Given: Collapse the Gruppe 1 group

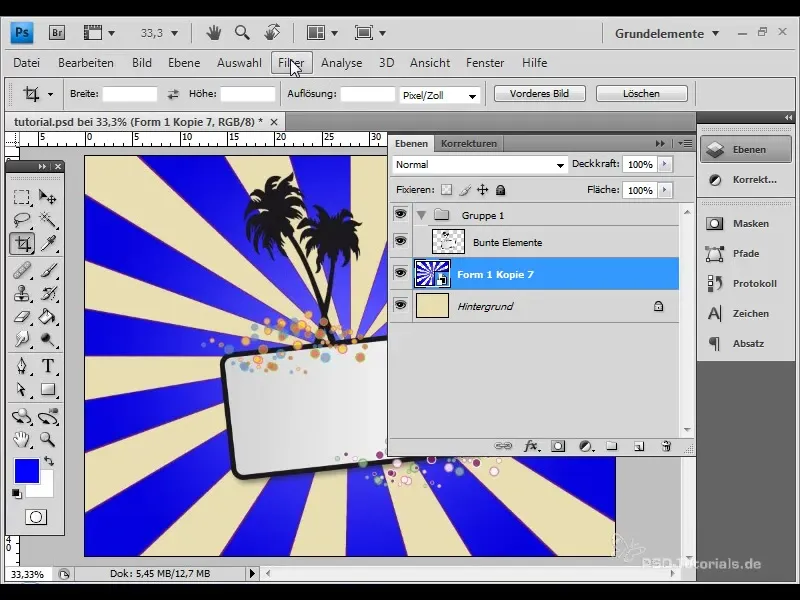Looking at the screenshot, I should click(421, 215).
